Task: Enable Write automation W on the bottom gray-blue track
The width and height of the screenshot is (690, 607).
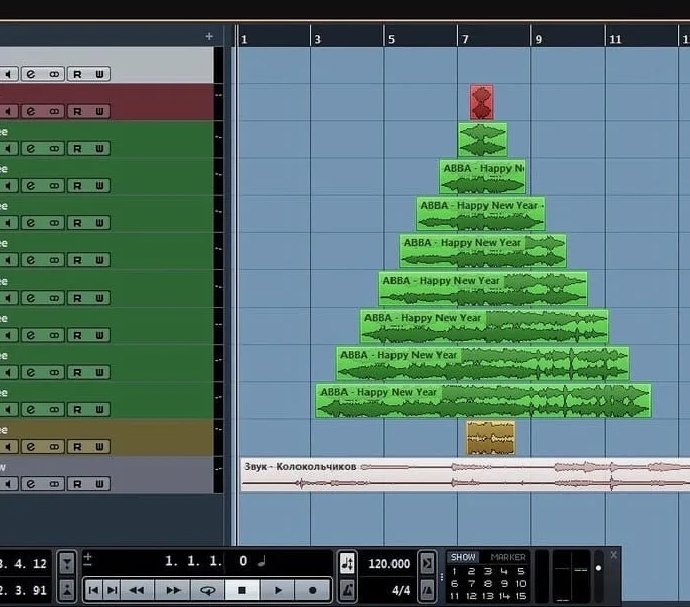Action: coord(99,484)
